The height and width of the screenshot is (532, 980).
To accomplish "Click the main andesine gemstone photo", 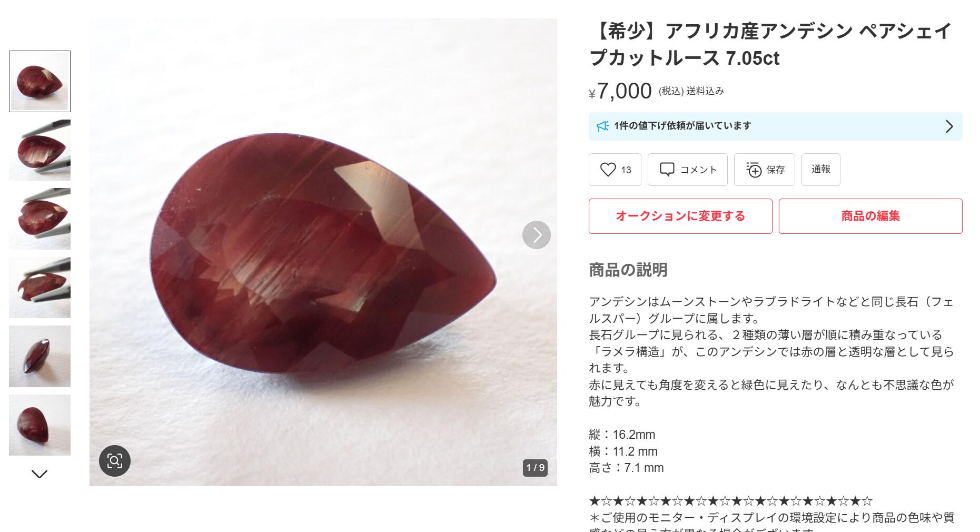I will [323, 252].
